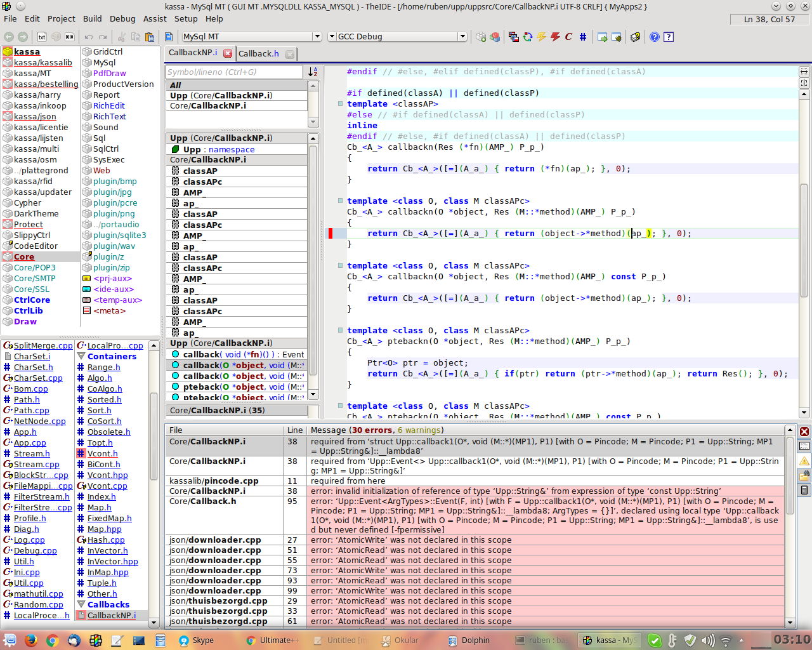
Task: Toggle the errors warning panel
Action: [x=804, y=461]
